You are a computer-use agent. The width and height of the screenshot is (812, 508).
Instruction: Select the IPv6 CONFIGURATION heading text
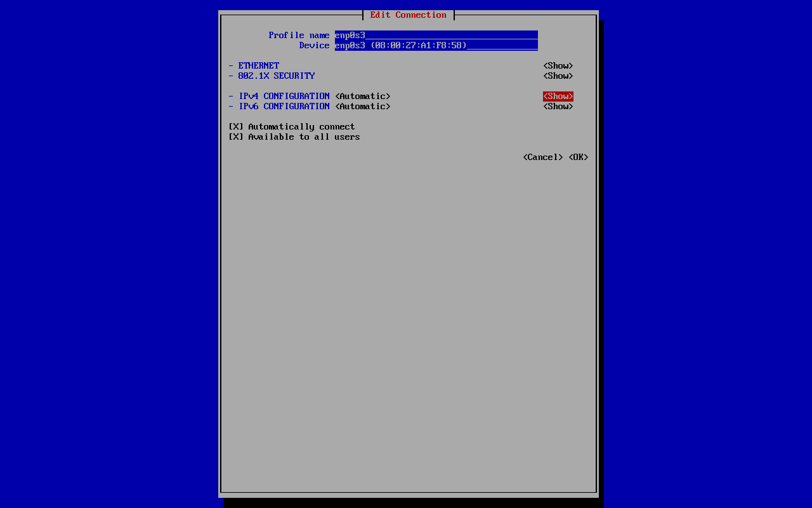(284, 107)
